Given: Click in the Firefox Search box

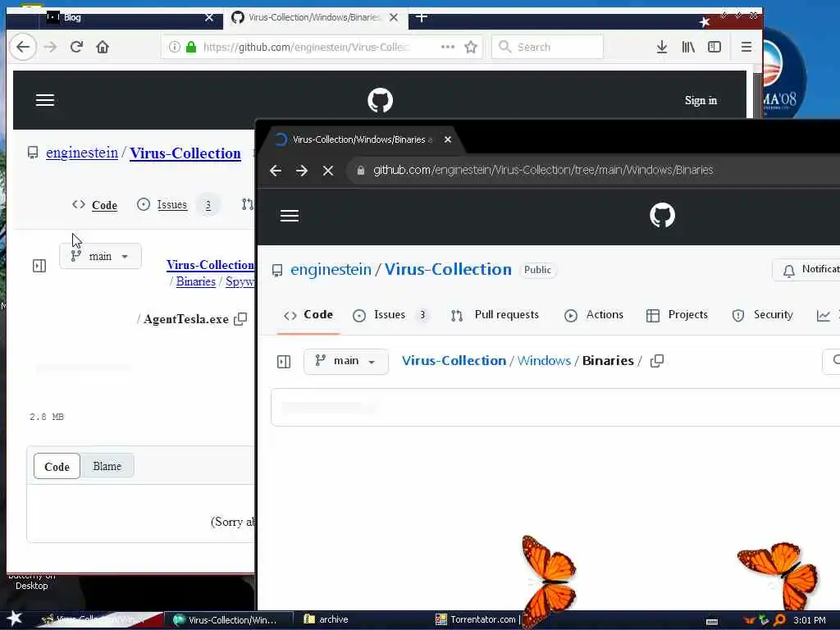Looking at the screenshot, I should 547,47.
